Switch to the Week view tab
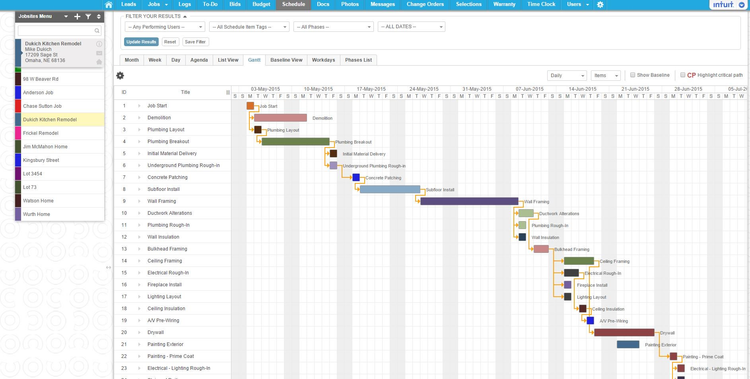The height and width of the screenshot is (379, 750). 155,60
